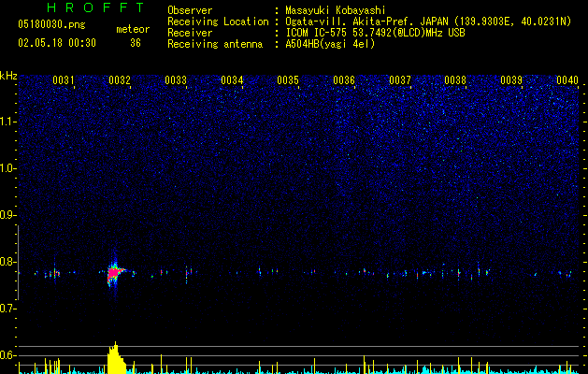The height and width of the screenshot is (374, 588).
Task: Click the kHz axis unit label
Action: pos(8,76)
